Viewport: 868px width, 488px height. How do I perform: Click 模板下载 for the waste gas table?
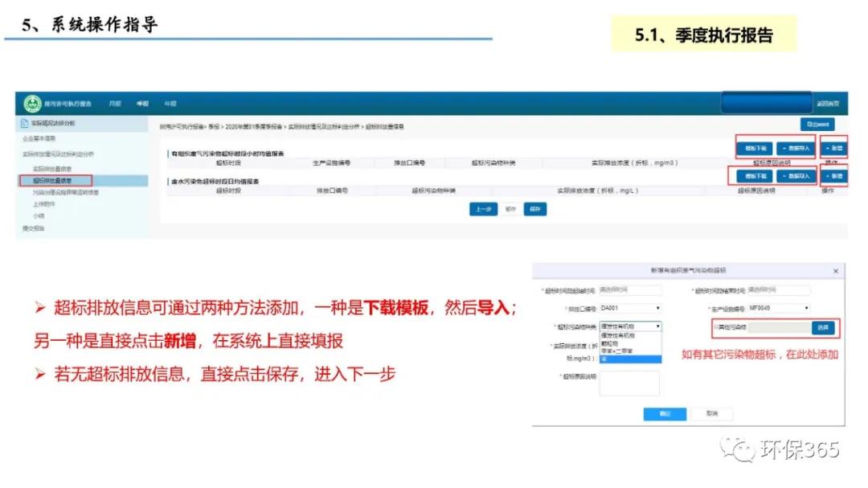point(754,149)
